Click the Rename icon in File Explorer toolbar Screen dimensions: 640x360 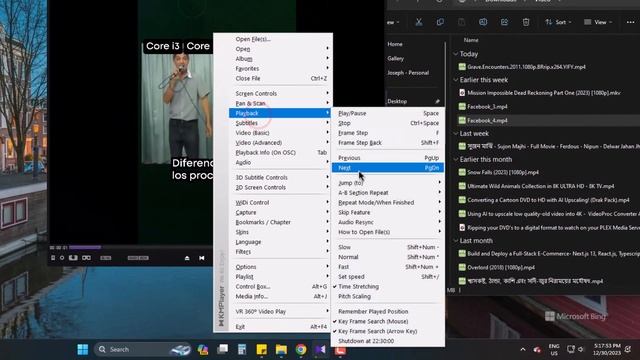click(483, 22)
